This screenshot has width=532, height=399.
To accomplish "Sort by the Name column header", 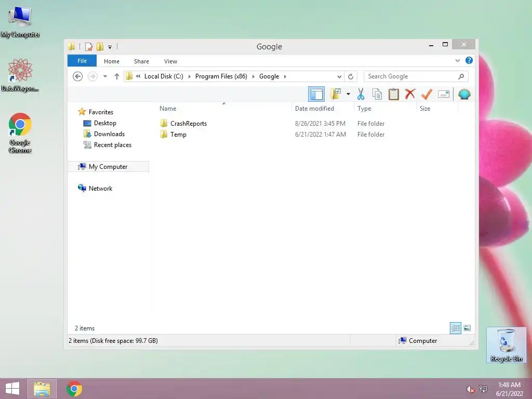I will [168, 108].
